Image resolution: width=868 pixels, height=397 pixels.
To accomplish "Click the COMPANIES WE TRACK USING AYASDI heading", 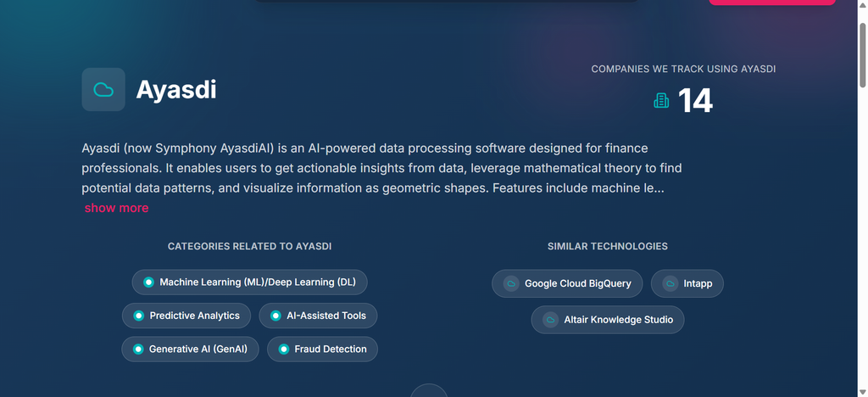I will click(x=683, y=70).
